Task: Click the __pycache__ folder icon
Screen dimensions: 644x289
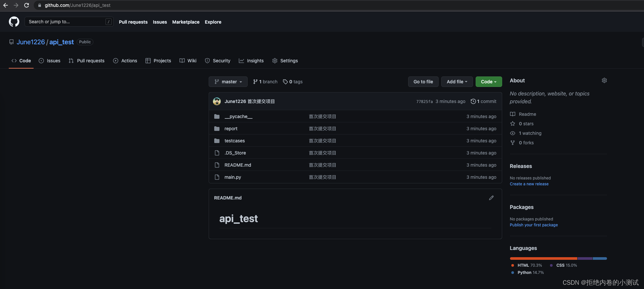Action: point(217,116)
